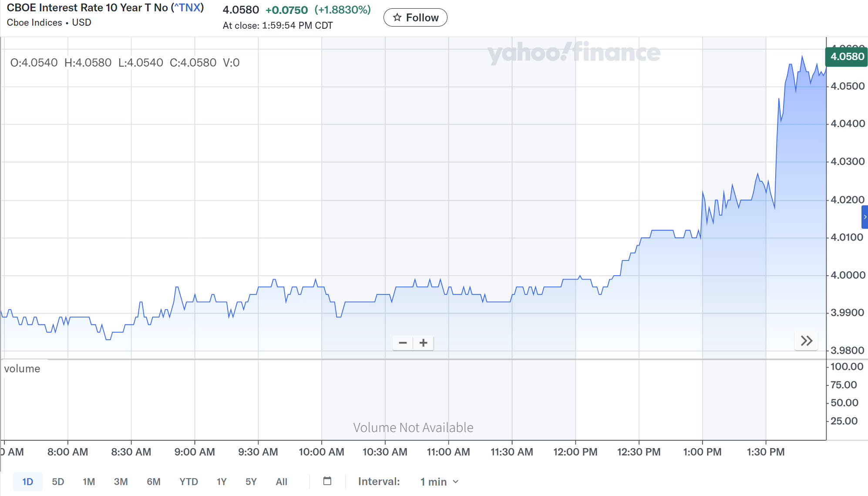Viewport: 868px width, 496px height.
Task: Select the 1D range tab
Action: click(27, 482)
